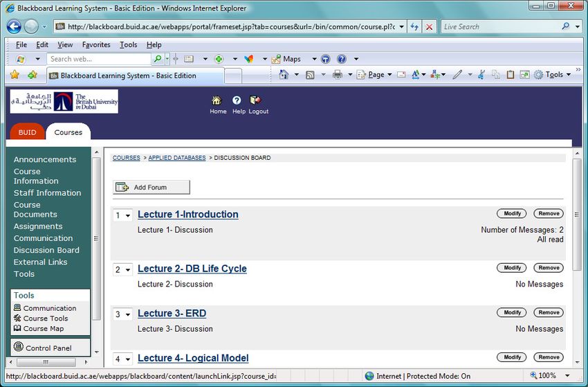
Task: Click the Paste clipboard toolbar icon
Action: click(x=510, y=75)
